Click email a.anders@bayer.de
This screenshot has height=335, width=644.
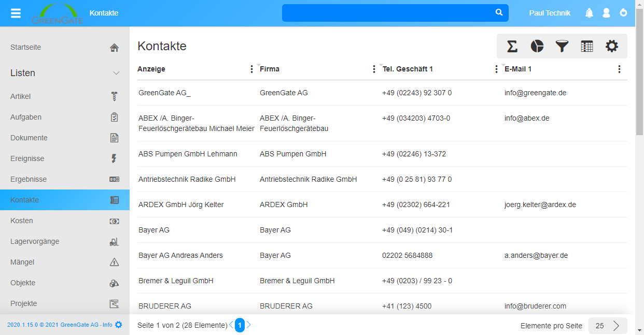(x=536, y=255)
